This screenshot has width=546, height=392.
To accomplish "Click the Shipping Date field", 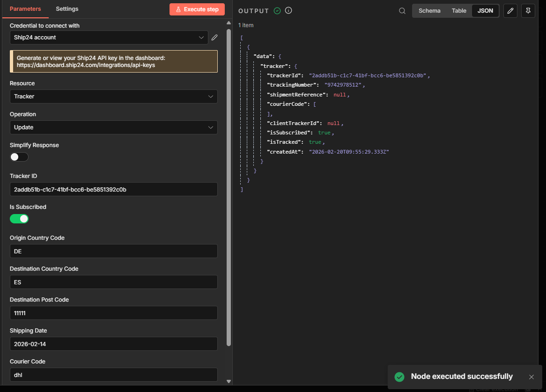I will tap(113, 344).
